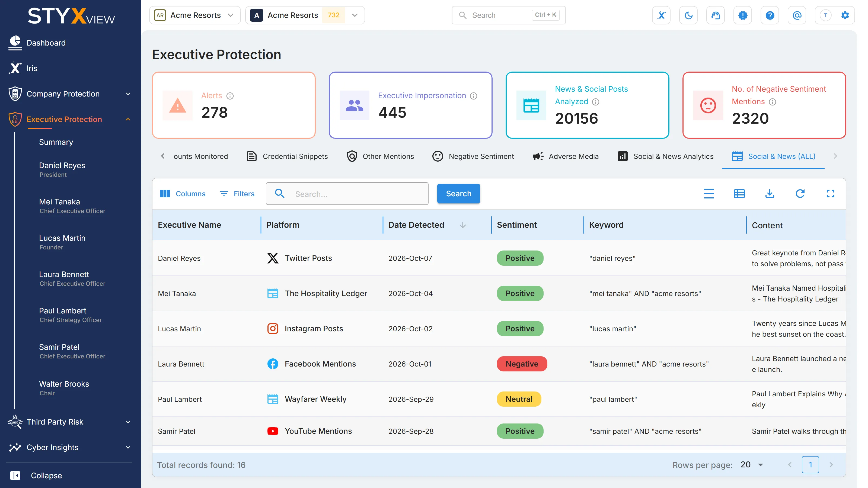This screenshot has height=488, width=868.
Task: Open alert notifications badge icon
Action: click(x=743, y=15)
